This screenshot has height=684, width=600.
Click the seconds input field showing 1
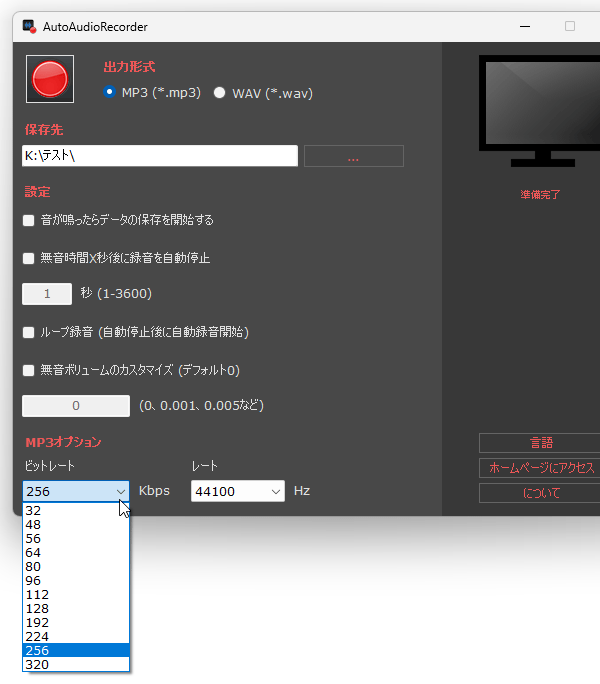tap(47, 294)
